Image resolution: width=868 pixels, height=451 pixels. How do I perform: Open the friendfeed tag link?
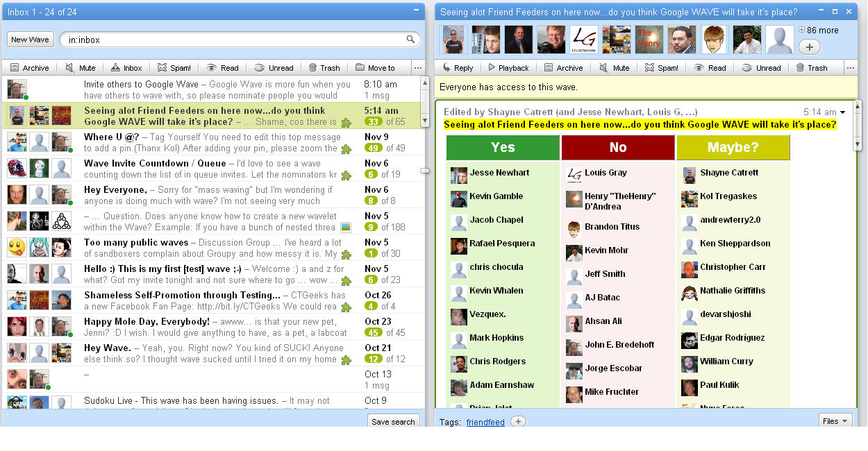(485, 422)
